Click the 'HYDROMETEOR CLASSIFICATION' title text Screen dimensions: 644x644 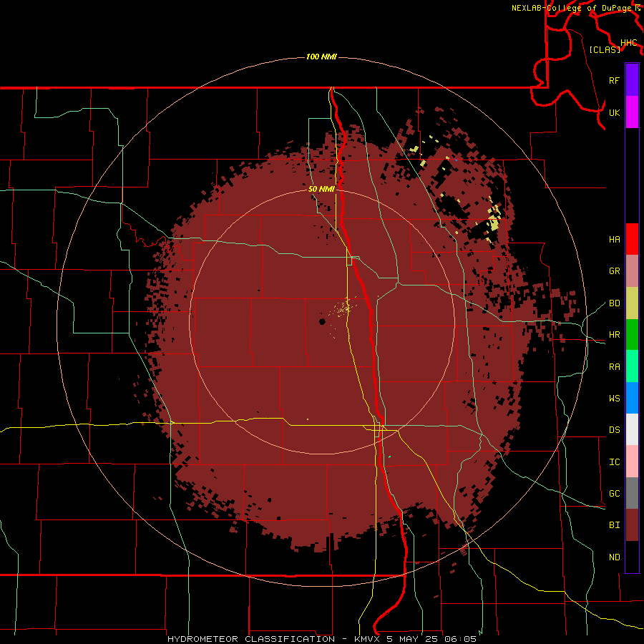coord(251,639)
